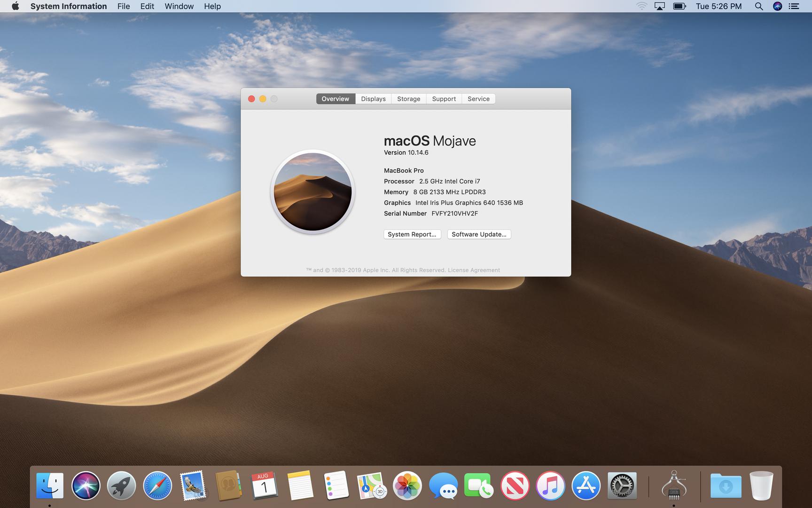The width and height of the screenshot is (812, 508).
Task: Minimize window with yellow button
Action: click(x=263, y=99)
